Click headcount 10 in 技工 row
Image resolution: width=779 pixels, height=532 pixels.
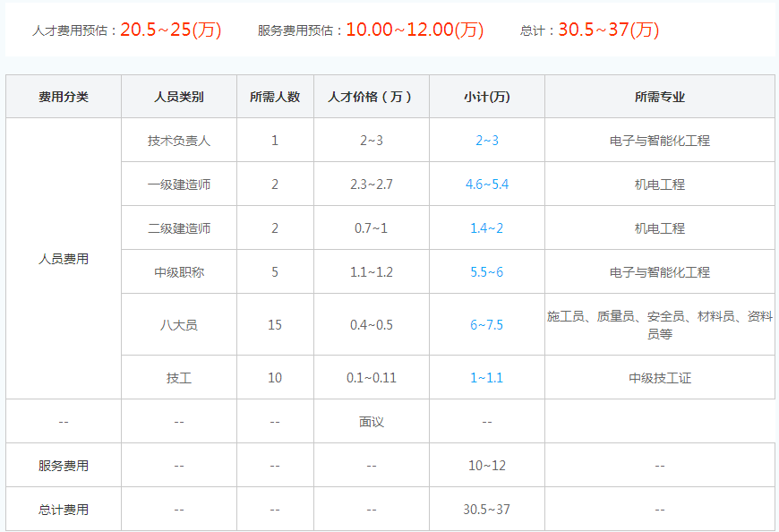[275, 378]
